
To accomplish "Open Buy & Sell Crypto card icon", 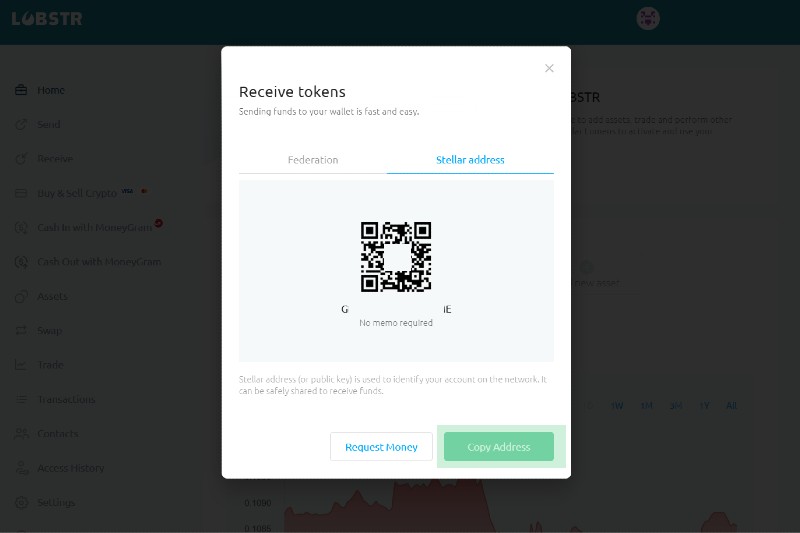I will coord(21,193).
